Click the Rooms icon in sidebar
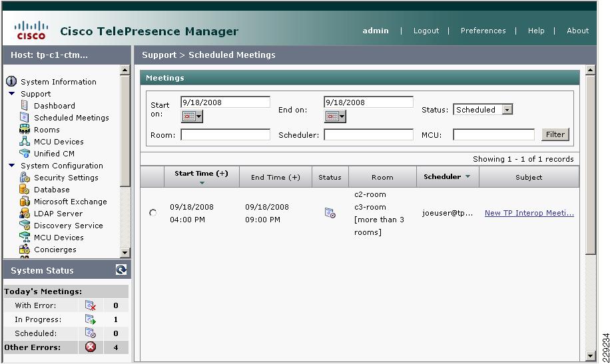This screenshot has height=364, width=610. (x=25, y=129)
